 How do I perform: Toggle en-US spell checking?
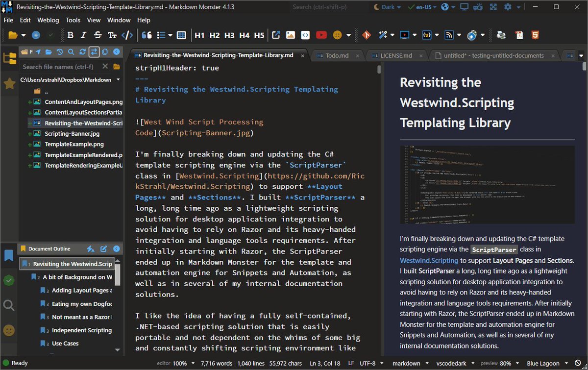pyautogui.click(x=421, y=7)
